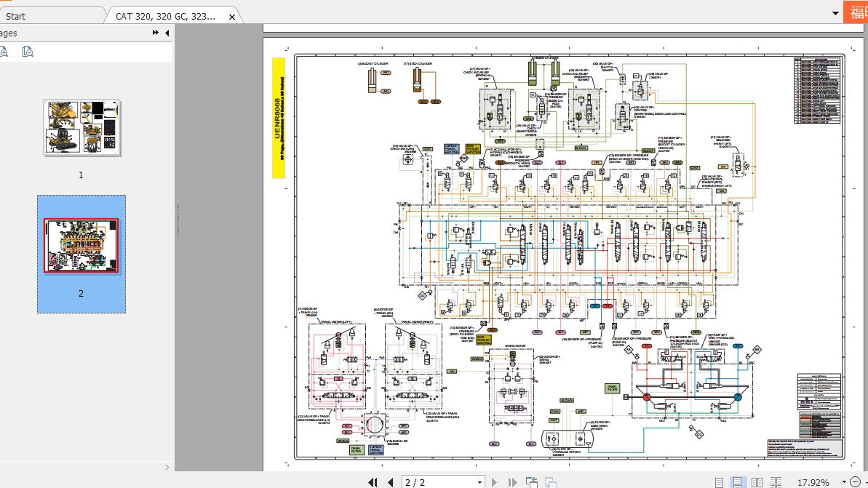Screen dimensions: 868x488
Task: Collapse the Pages panel with the left arrow
Action: click(167, 32)
